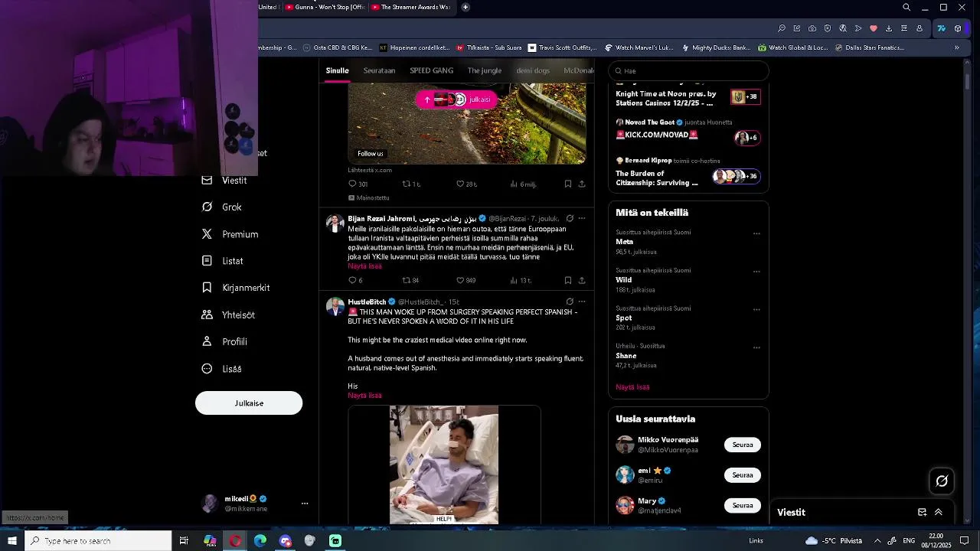Open the Premium page in sidebar
The image size is (980, 551).
point(230,234)
